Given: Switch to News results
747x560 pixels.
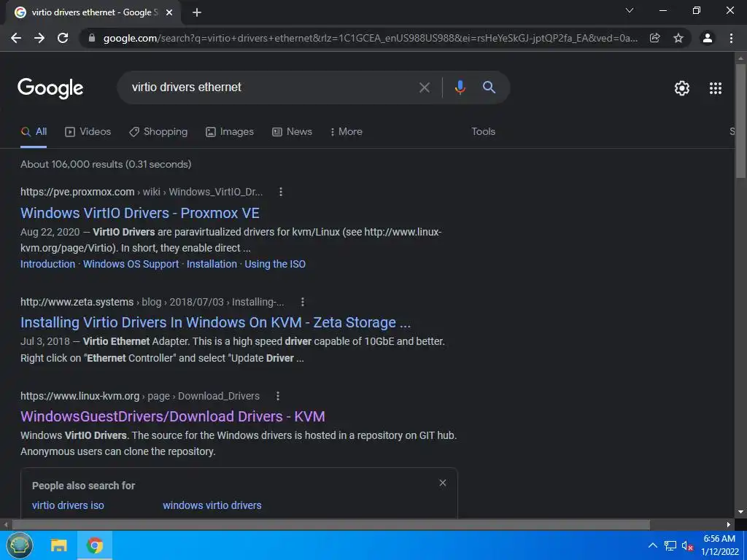Looking at the screenshot, I should [x=292, y=132].
